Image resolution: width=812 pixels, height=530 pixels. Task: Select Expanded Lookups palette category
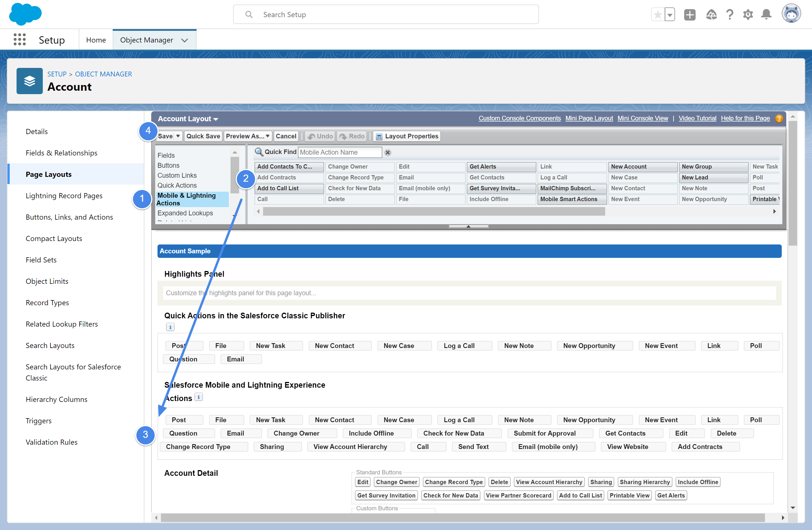[x=185, y=213]
